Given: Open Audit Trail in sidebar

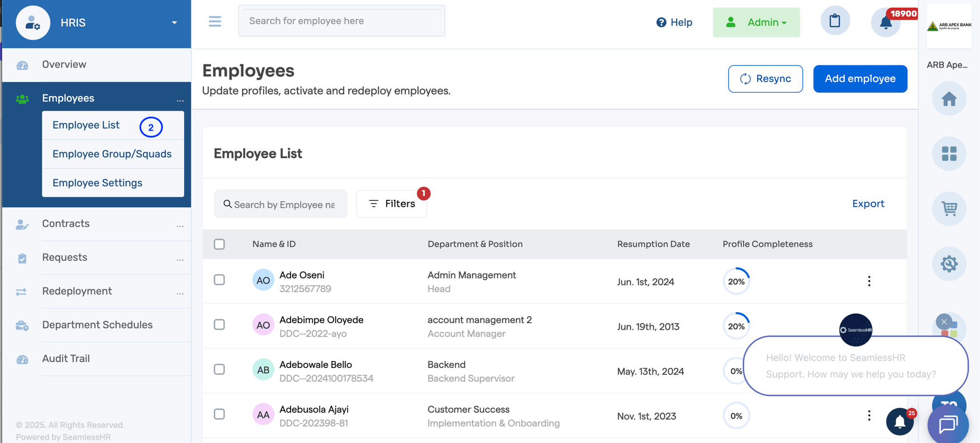Looking at the screenshot, I should pos(66,358).
